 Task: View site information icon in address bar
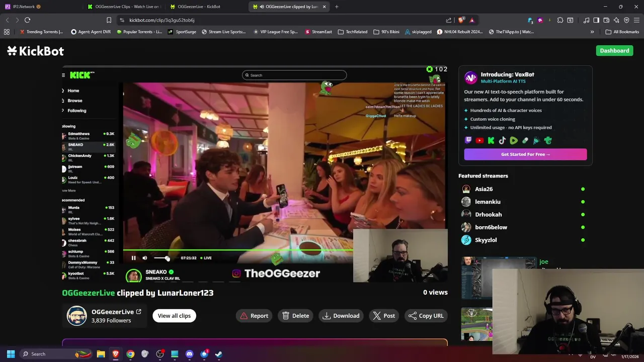(x=122, y=20)
